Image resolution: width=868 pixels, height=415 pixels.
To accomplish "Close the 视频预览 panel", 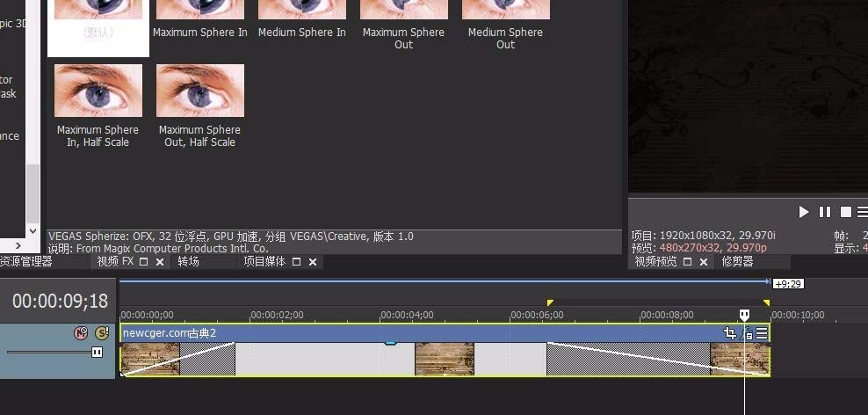I will click(704, 262).
